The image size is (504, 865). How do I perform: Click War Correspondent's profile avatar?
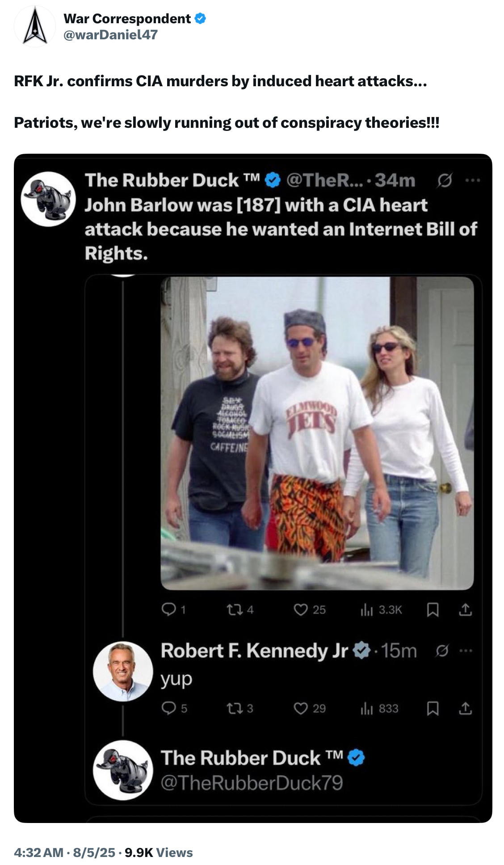tap(35, 27)
